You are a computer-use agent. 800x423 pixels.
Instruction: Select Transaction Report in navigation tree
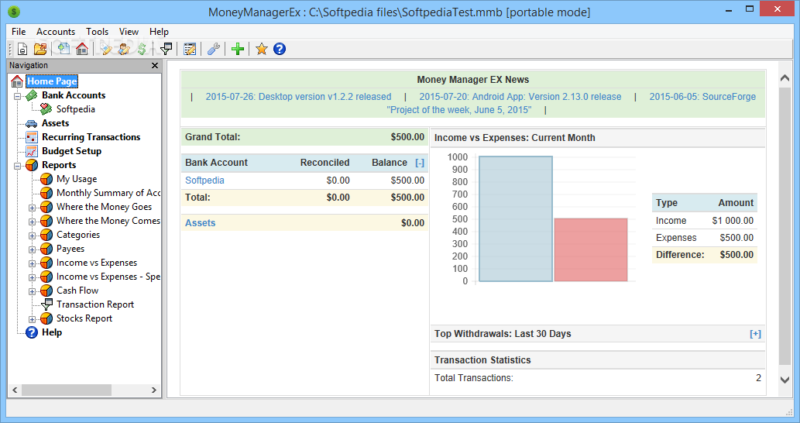(x=95, y=305)
